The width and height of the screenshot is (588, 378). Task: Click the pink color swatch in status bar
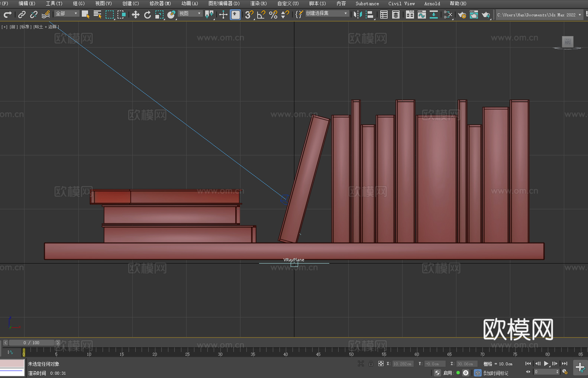[12, 363]
